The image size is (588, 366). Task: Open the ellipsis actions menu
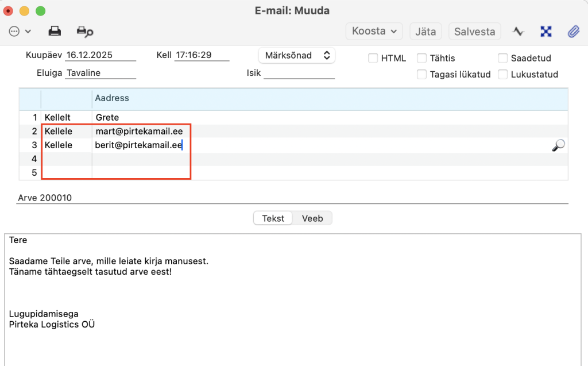tap(20, 31)
